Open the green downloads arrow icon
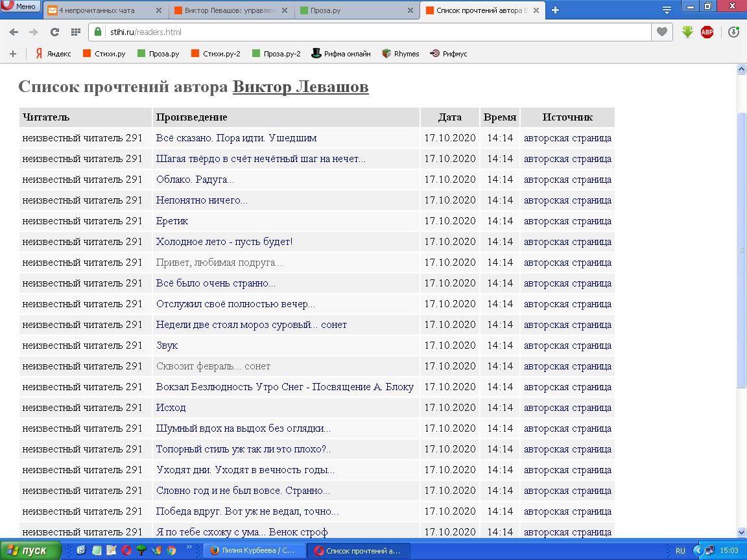Screen dimensions: 747x560 pos(687,32)
